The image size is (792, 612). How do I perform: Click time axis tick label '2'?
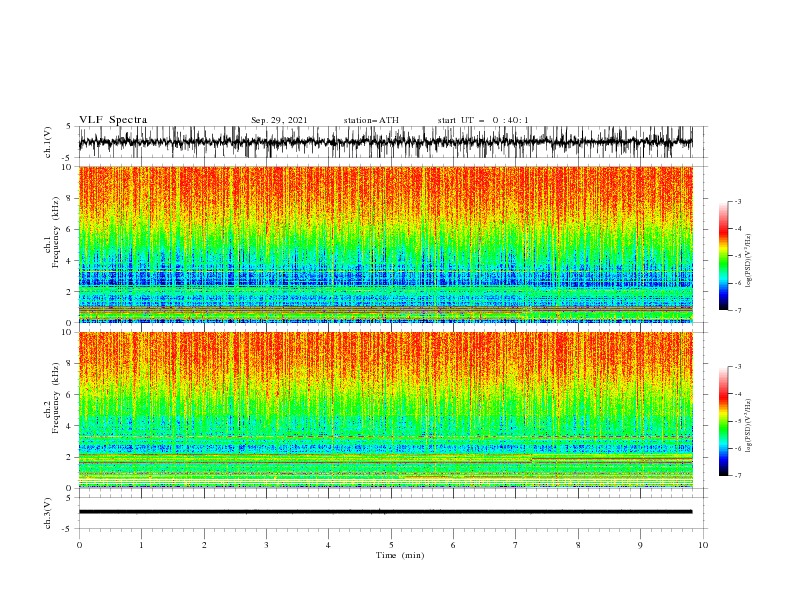pos(204,545)
